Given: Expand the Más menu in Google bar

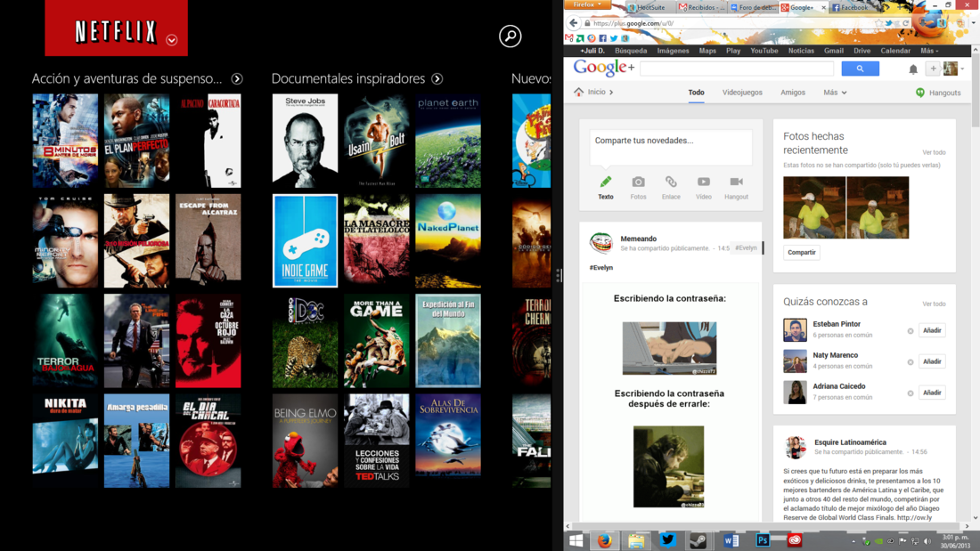Looking at the screenshot, I should [x=928, y=51].
